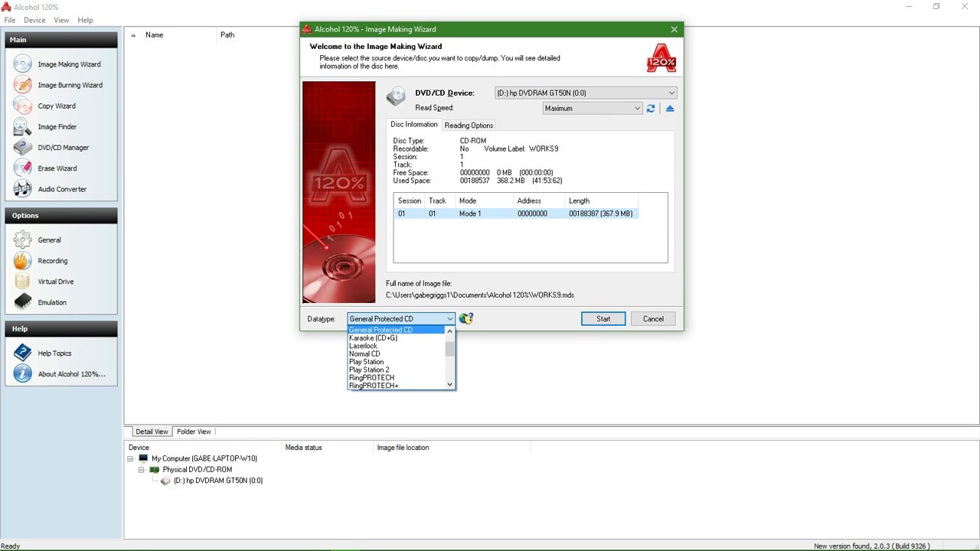Select Karaoke (CD+G) datatype
Screen dimensions: 980x551
pos(396,337)
